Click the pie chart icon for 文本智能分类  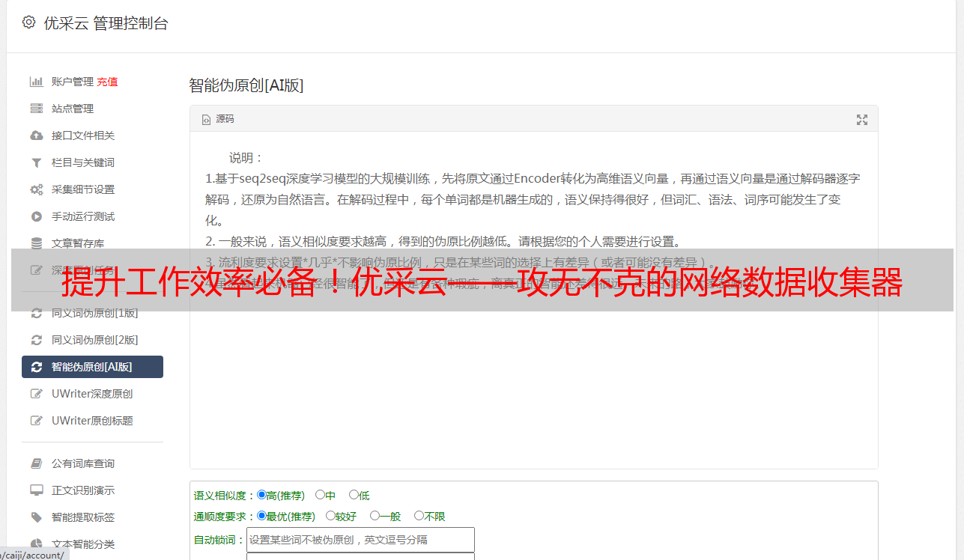tap(36, 544)
